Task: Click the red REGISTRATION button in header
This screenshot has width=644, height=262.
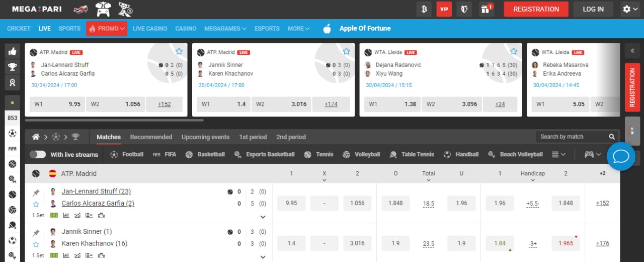Action: tap(536, 9)
